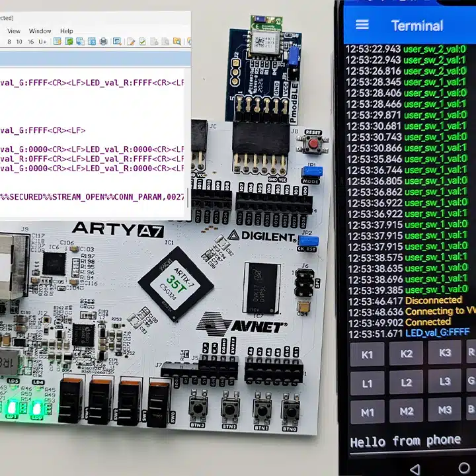Image resolution: width=476 pixels, height=476 pixels.
Task: Click the table with lightning toolbar icon
Action: [58, 42]
